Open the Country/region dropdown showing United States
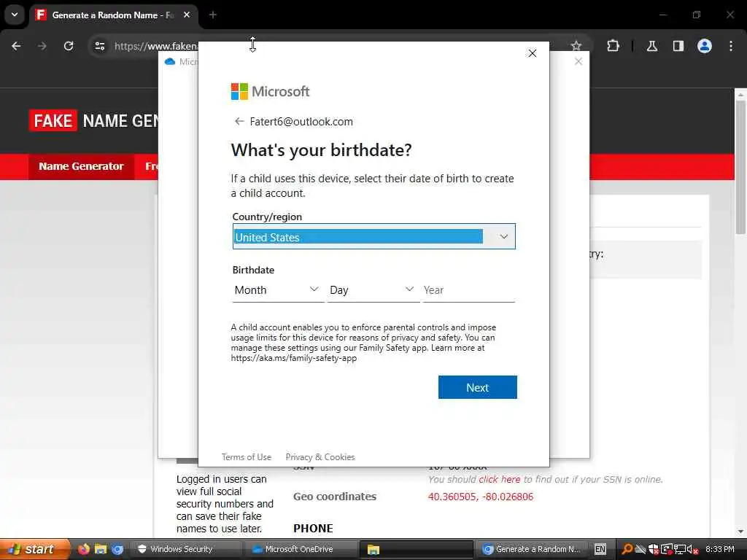The image size is (747, 560). [374, 237]
